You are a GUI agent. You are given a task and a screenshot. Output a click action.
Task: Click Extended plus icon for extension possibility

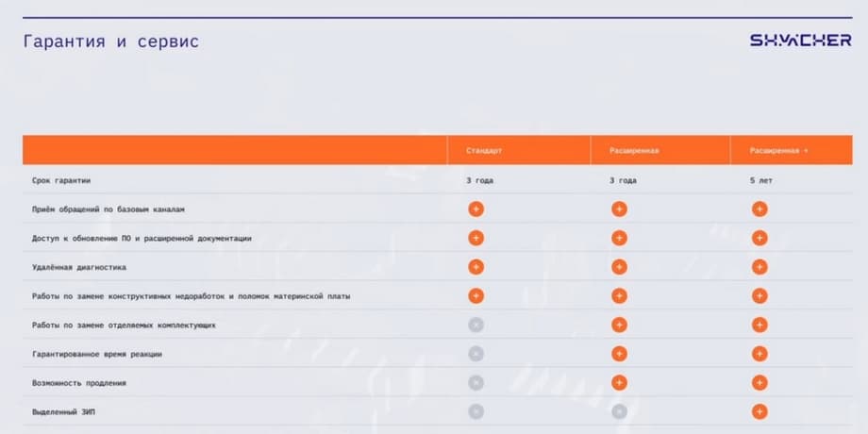tap(619, 383)
